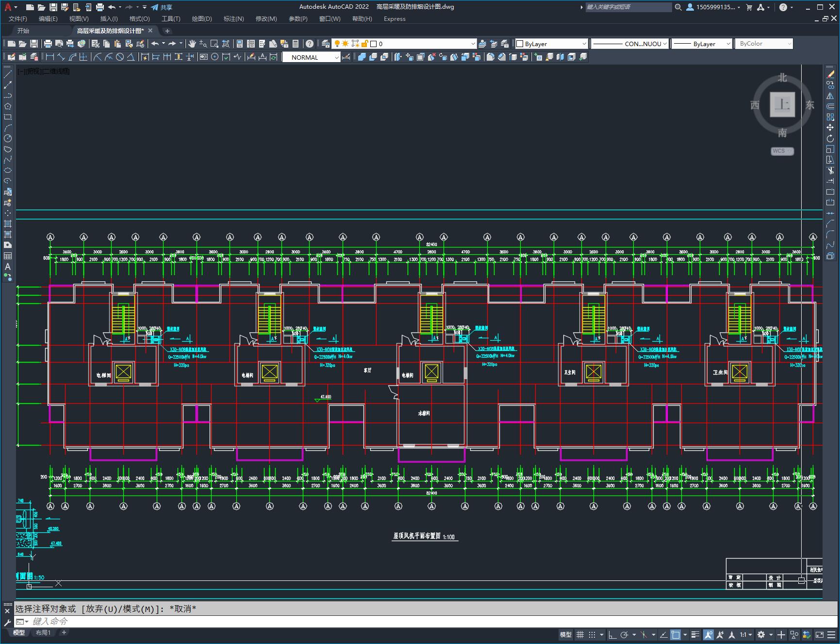
Task: Open the 视图(V) menu
Action: click(x=79, y=19)
